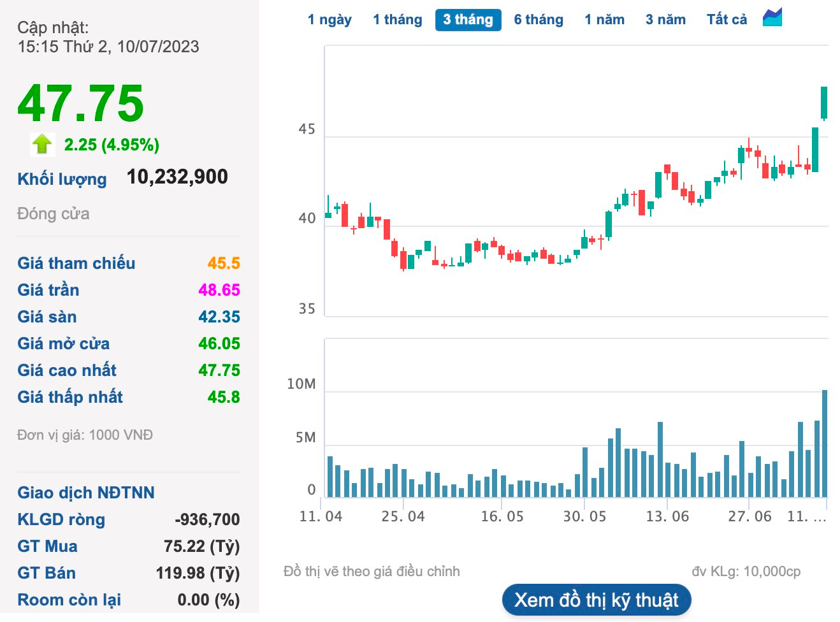The height and width of the screenshot is (622, 840).
Task: Click the reference price 45.5
Action: pyautogui.click(x=224, y=263)
